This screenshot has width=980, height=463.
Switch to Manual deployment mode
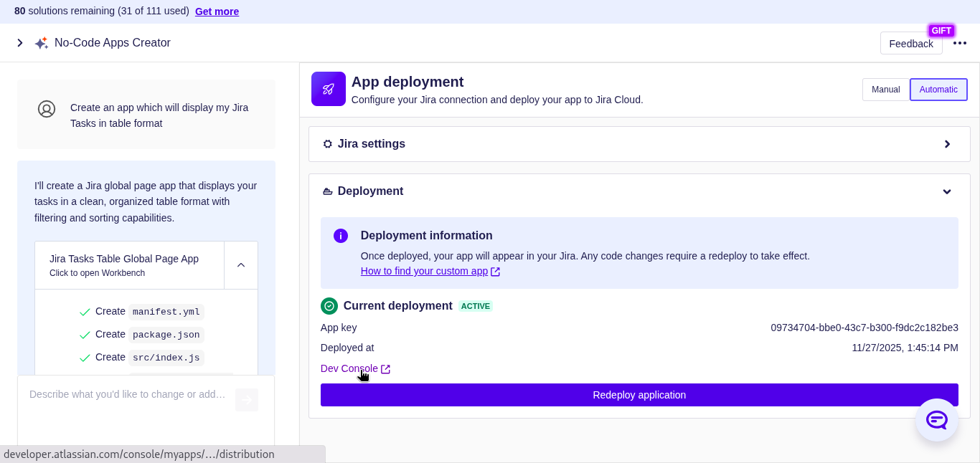pyautogui.click(x=885, y=90)
